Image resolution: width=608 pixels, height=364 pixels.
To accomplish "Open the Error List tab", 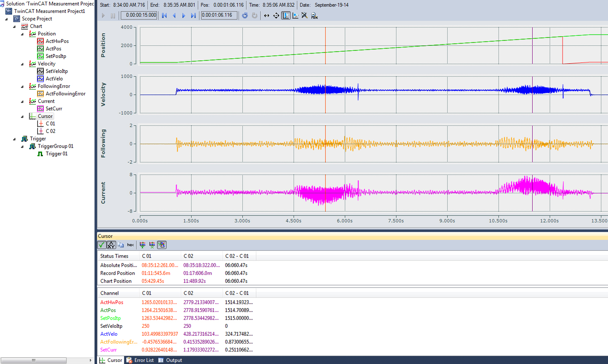I will coord(140,360).
